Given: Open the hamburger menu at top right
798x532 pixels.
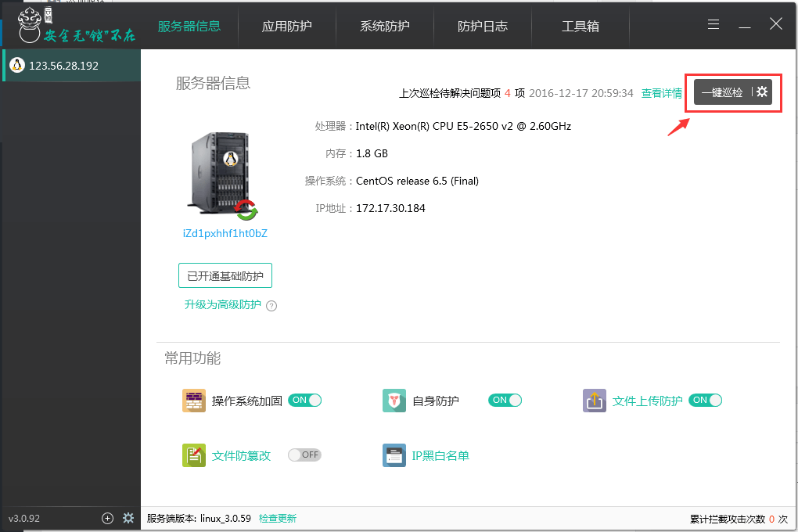Looking at the screenshot, I should (714, 24).
